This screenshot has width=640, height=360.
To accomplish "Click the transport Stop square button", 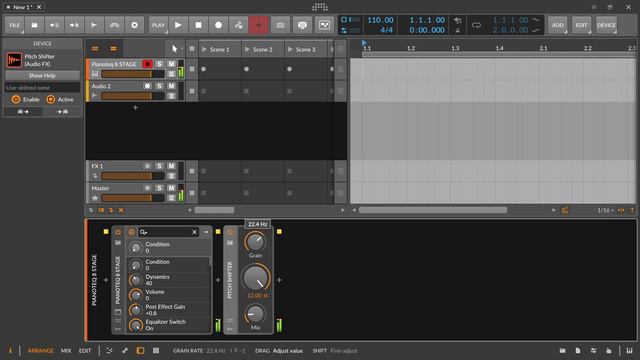I will click(x=198, y=25).
